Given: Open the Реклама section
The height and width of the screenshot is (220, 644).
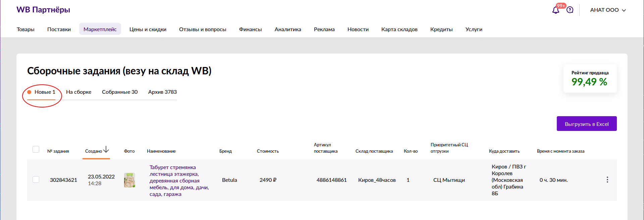Looking at the screenshot, I should click(x=324, y=29).
